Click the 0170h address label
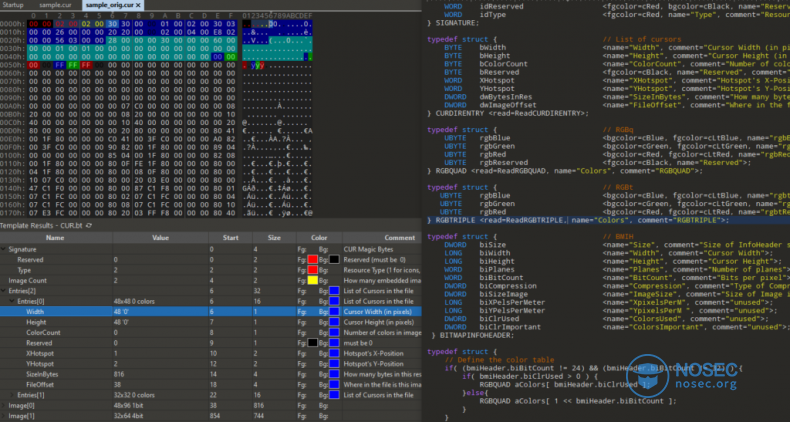The image size is (790, 422). [12, 213]
